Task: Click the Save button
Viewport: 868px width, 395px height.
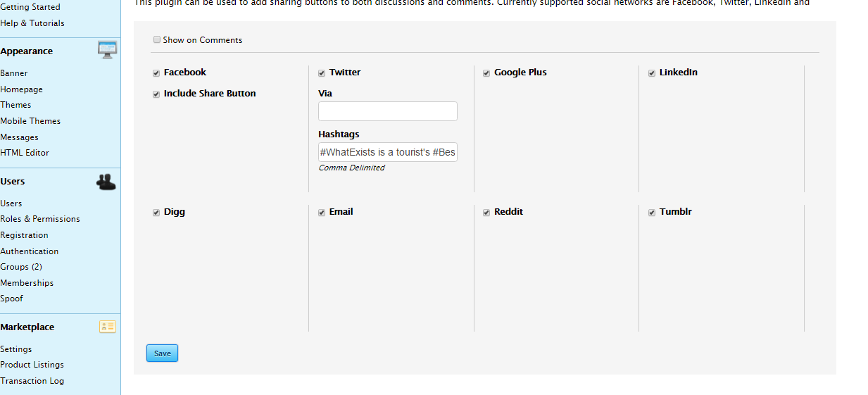Action: coord(163,353)
